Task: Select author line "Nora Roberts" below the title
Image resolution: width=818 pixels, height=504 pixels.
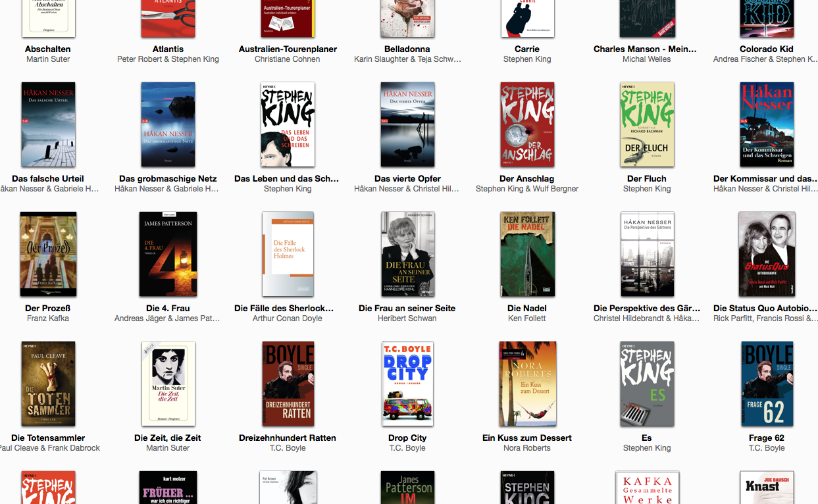Action: (527, 448)
